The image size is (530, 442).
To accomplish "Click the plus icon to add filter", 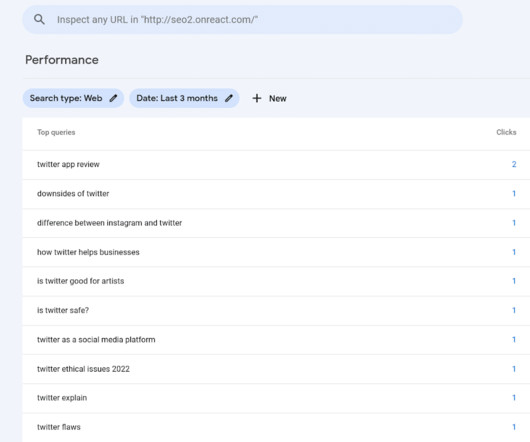I will pos(257,98).
